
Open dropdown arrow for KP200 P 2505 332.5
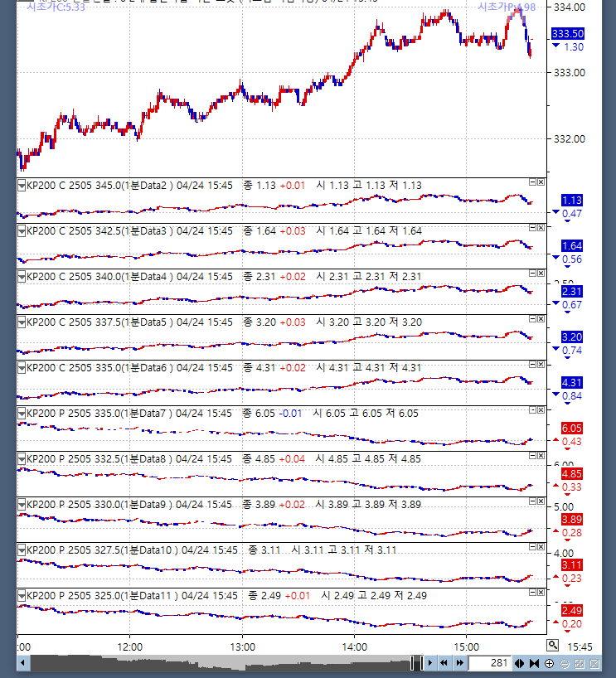[x=22, y=459]
